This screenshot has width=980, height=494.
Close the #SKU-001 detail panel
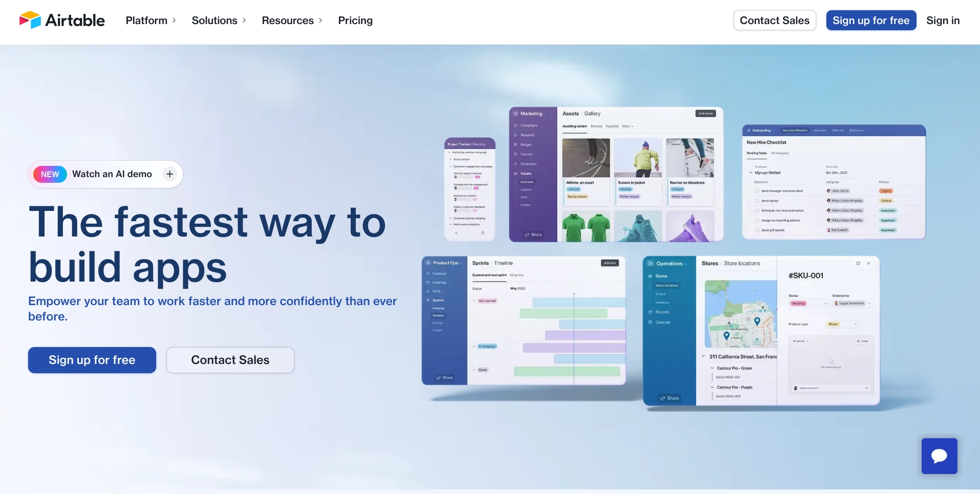click(868, 263)
